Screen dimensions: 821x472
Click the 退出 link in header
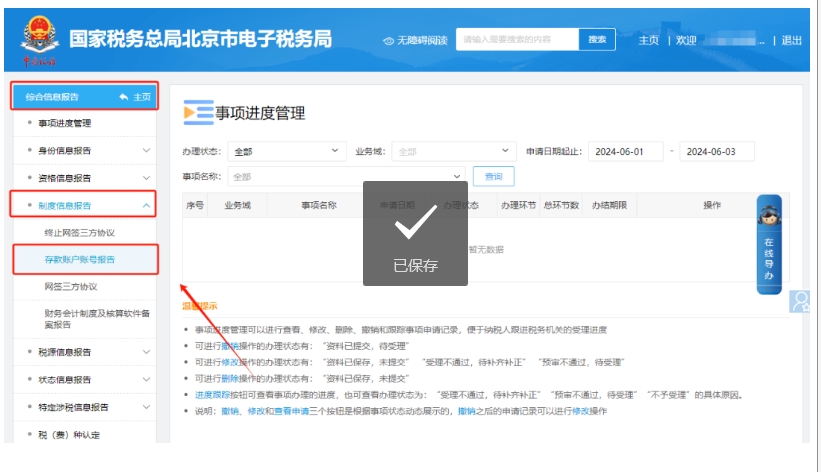[x=791, y=41]
